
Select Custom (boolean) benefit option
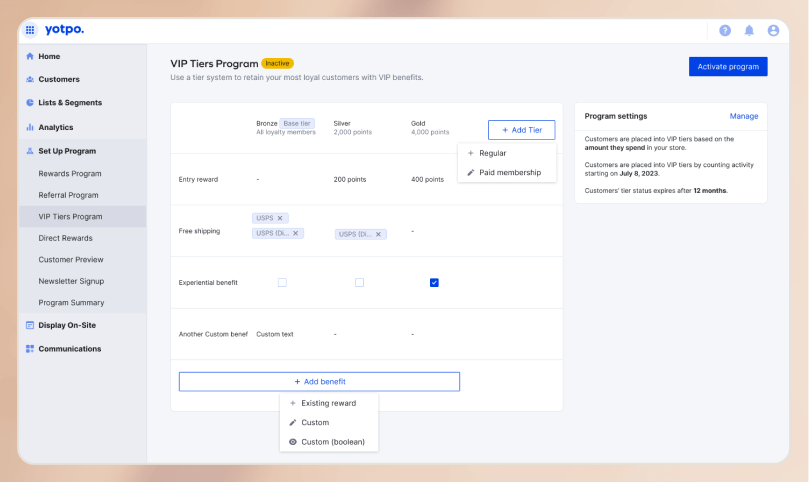pos(332,441)
